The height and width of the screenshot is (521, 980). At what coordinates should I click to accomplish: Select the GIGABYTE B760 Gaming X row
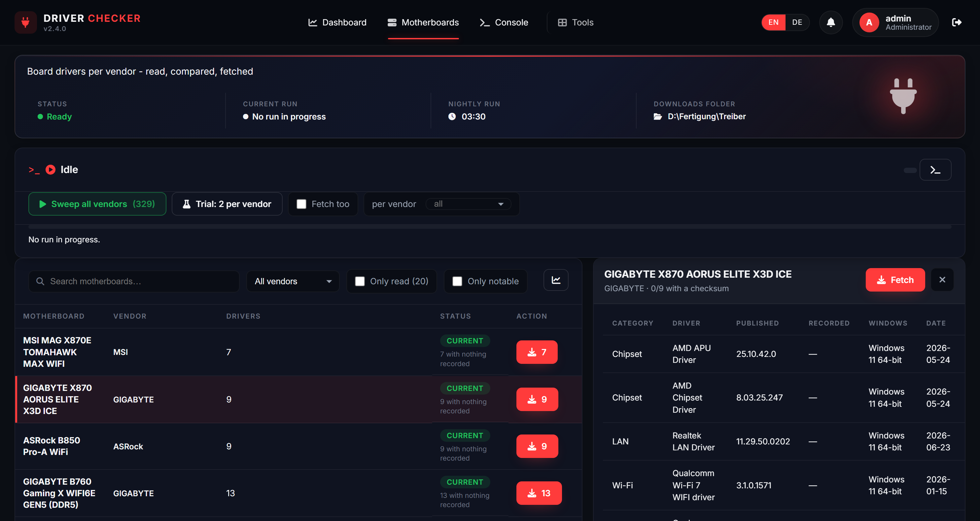point(298,493)
